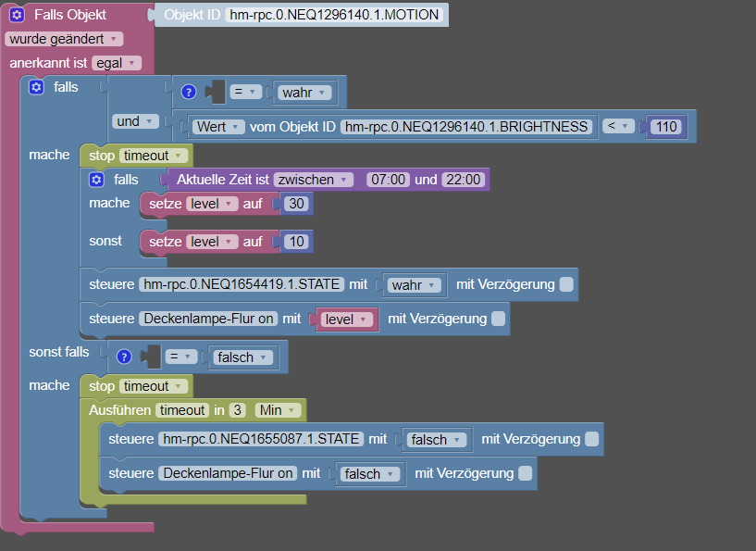Open timeout dropdown in second stop block

[x=154, y=386]
